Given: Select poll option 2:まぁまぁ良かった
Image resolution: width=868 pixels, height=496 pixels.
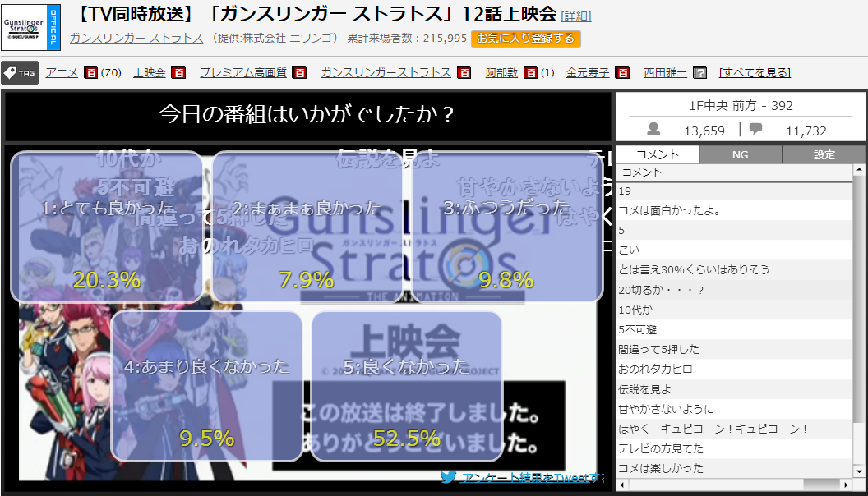Looking at the screenshot, I should click(307, 227).
